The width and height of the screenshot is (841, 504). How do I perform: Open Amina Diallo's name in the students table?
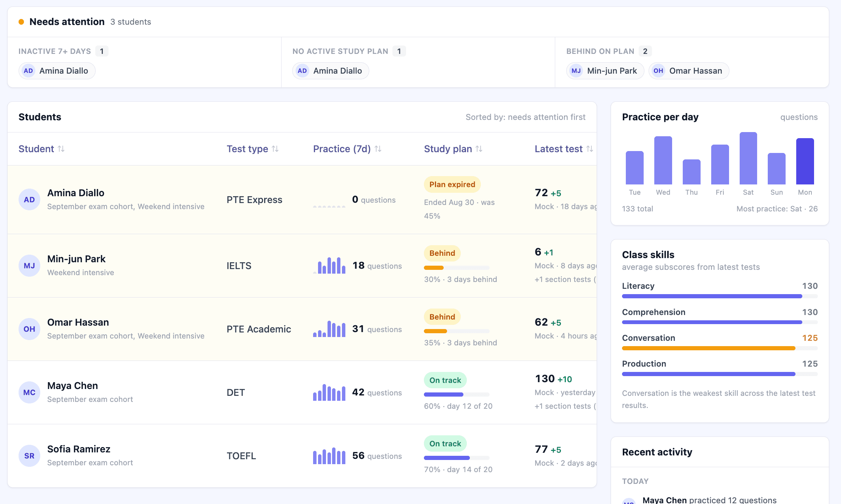[x=76, y=193]
